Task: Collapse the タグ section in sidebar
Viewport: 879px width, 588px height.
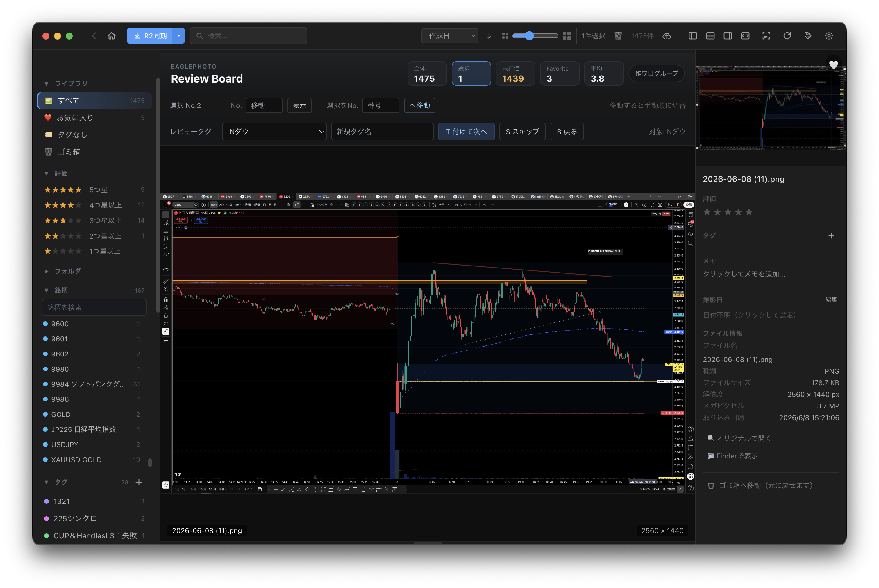Action: pos(46,482)
